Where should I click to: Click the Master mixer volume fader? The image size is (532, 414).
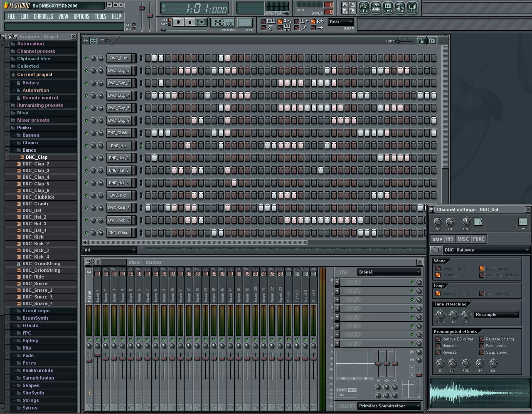coord(89,360)
